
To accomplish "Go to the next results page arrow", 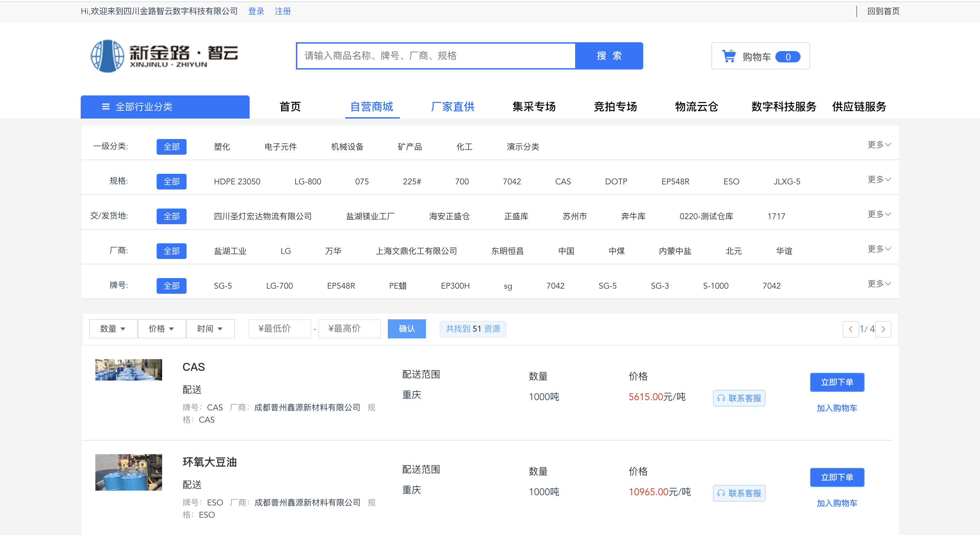I will coord(883,329).
